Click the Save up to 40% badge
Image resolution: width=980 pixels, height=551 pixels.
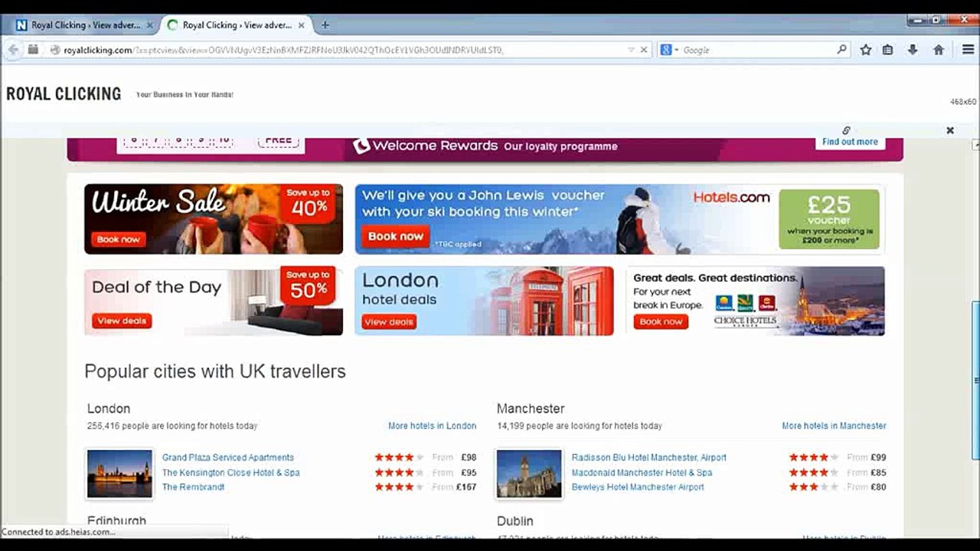(x=308, y=203)
